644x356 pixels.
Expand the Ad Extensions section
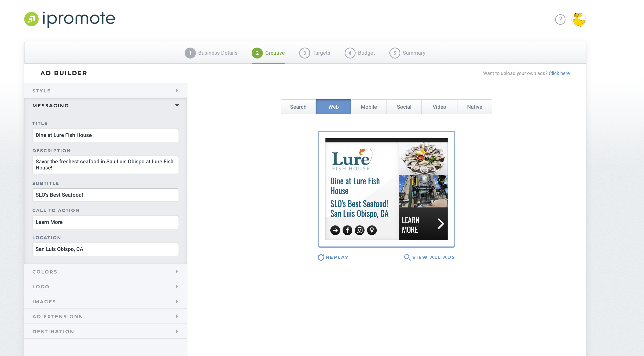pos(105,316)
